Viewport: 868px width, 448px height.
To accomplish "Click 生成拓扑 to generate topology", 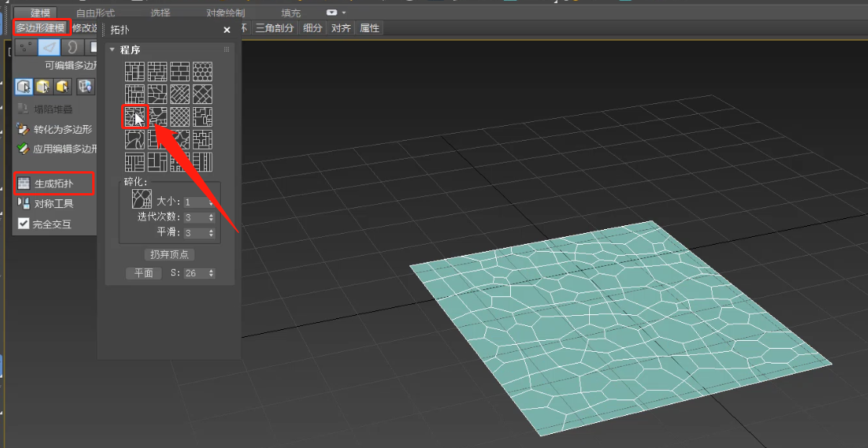I will pos(54,183).
